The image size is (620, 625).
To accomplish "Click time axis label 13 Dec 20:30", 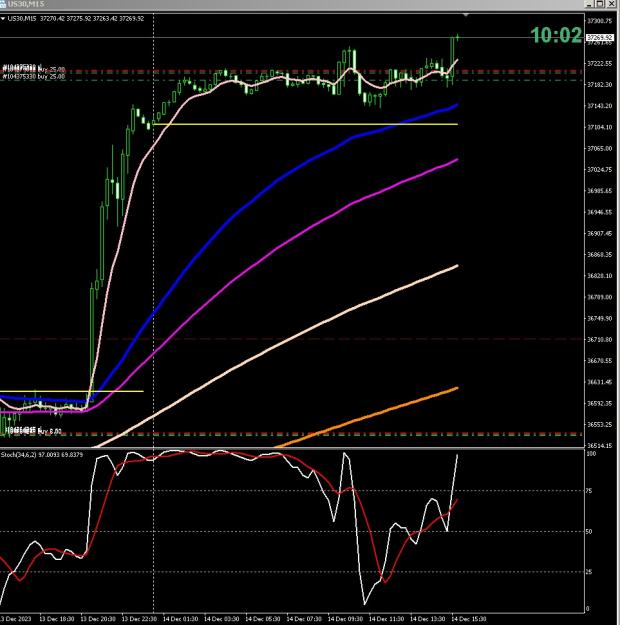I will (98, 619).
